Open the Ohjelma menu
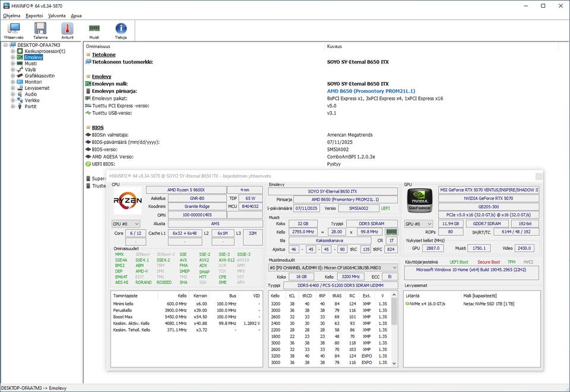This screenshot has height=392, width=570. pos(11,15)
